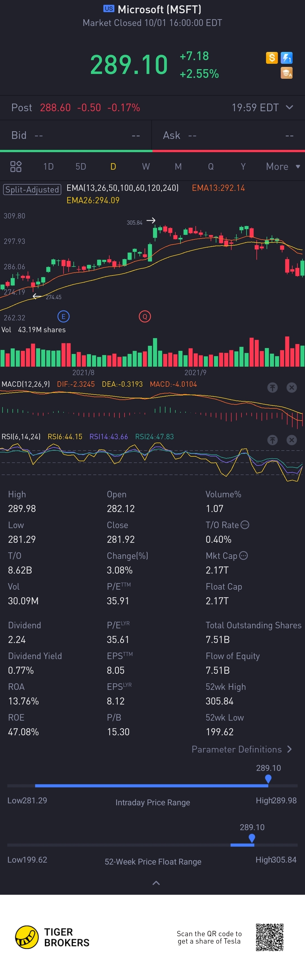This screenshot has width=305, height=980.
Task: Tap the DIF:-2.3245 value
Action: (76, 384)
